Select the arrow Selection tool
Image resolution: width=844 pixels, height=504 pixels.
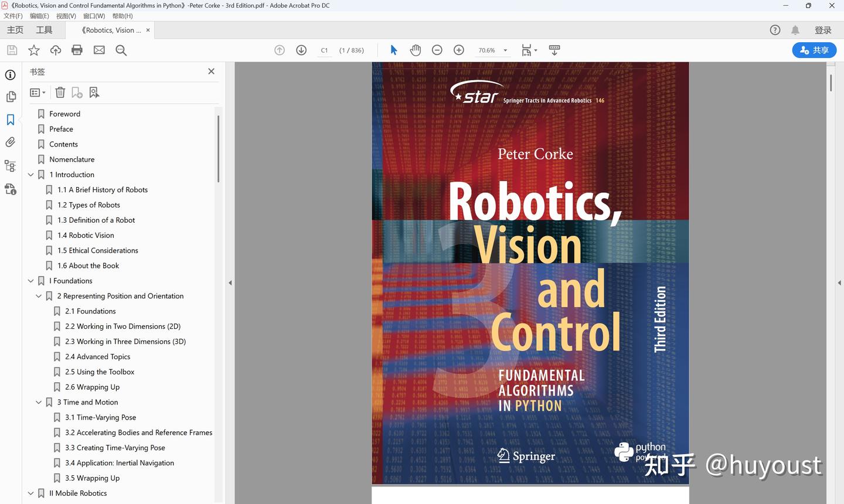coord(393,50)
